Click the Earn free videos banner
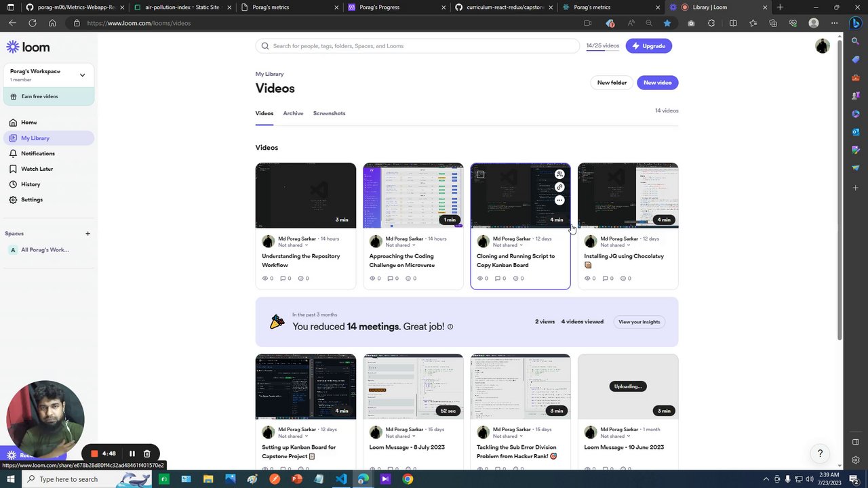 pos(49,96)
